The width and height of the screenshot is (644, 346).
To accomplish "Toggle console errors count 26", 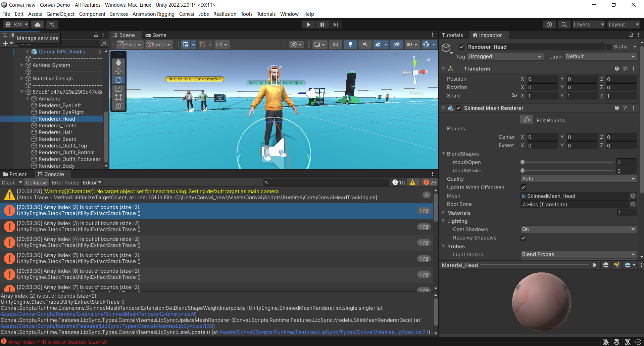I will point(430,182).
